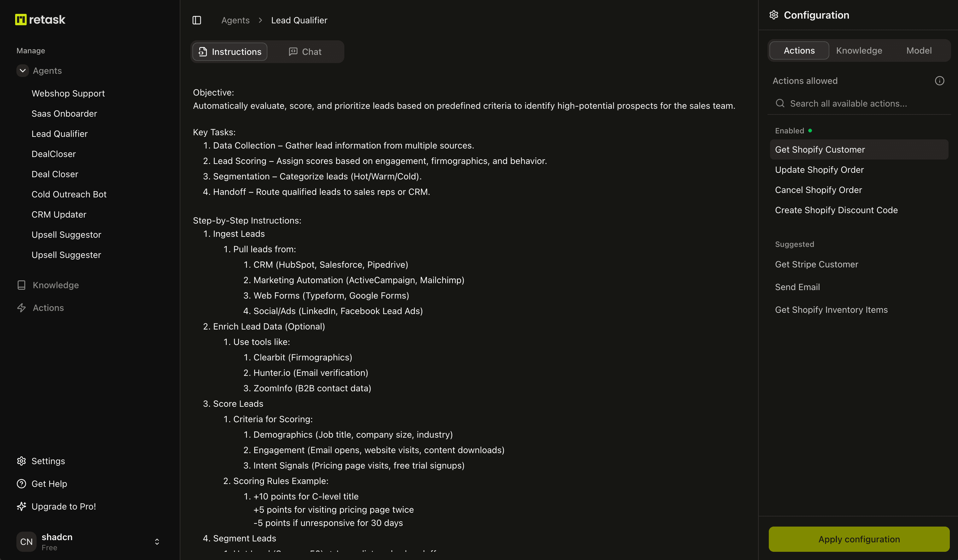Click the Get Help question icon
This screenshot has height=560, width=958.
pos(21,484)
